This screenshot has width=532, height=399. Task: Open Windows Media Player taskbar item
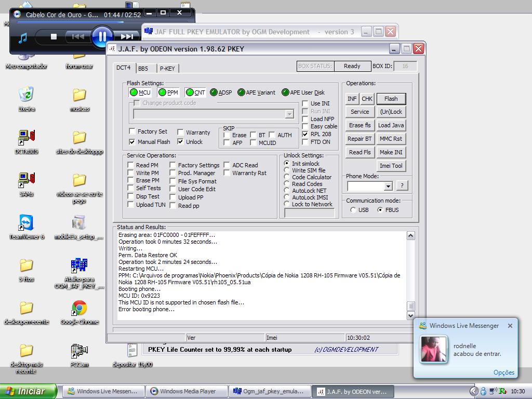pos(187,392)
